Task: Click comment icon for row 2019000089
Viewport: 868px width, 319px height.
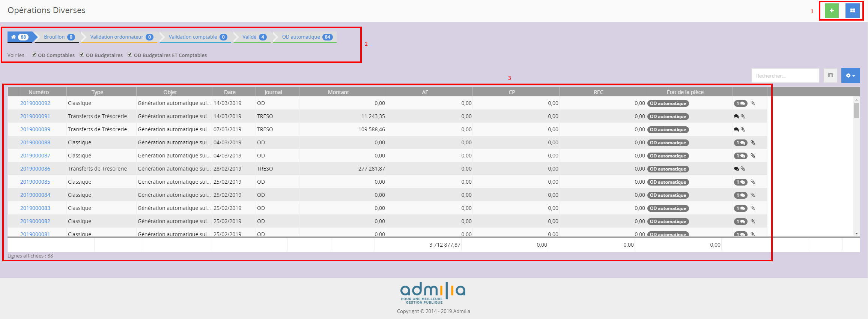Action: pos(736,129)
